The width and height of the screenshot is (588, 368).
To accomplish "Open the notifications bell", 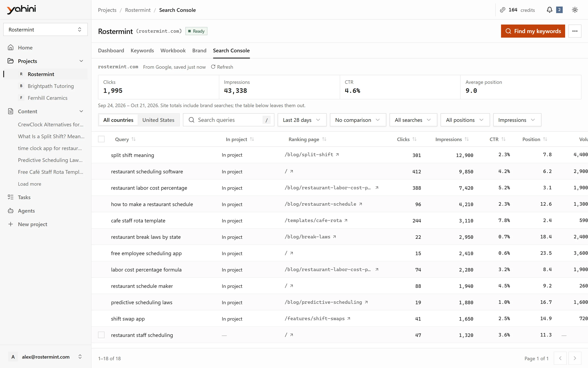I will tap(549, 10).
